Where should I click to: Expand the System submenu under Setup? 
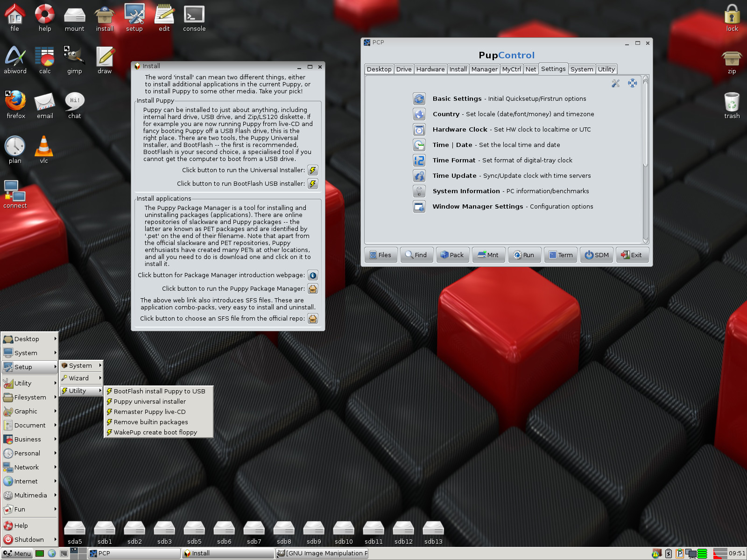click(81, 366)
